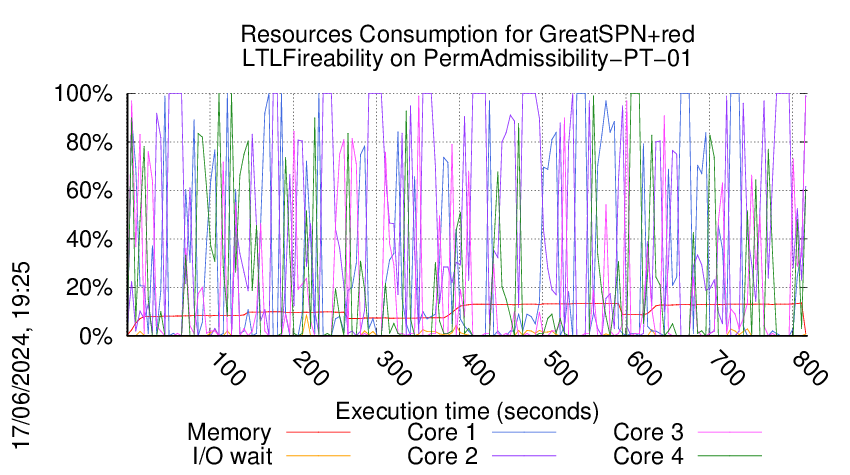Click the magenta Core 3 legend line sample

[730, 432]
